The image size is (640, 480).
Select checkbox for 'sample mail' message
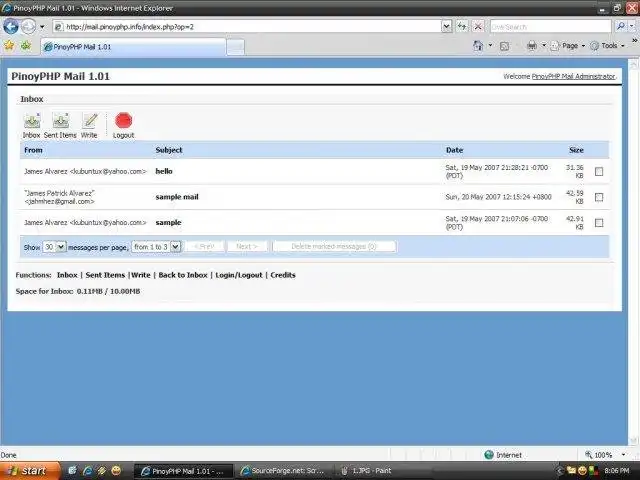tap(599, 197)
